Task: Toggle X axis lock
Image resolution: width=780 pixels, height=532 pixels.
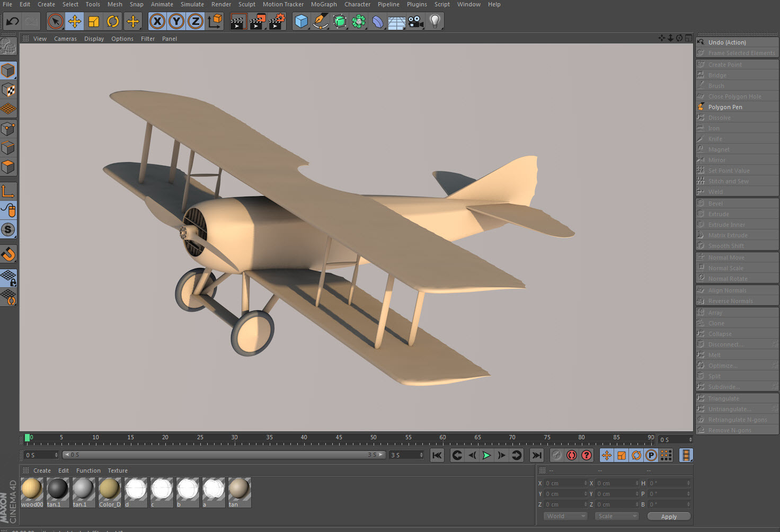Action: (157, 21)
